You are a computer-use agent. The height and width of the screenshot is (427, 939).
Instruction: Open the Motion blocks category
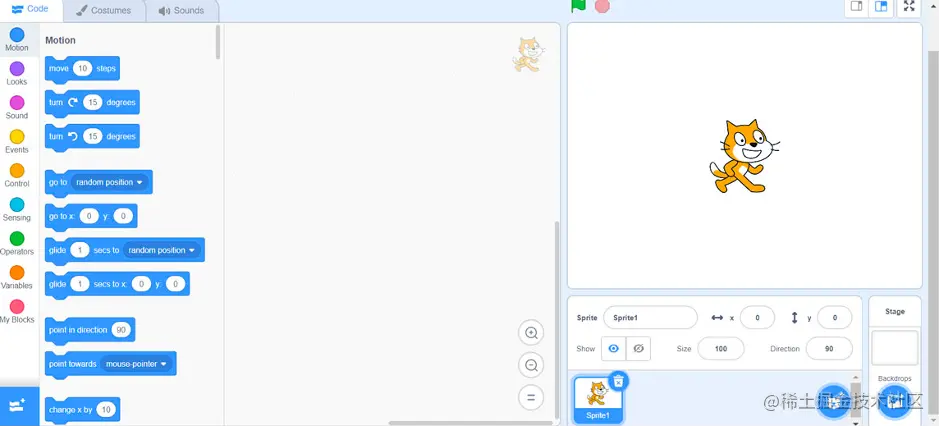point(17,40)
